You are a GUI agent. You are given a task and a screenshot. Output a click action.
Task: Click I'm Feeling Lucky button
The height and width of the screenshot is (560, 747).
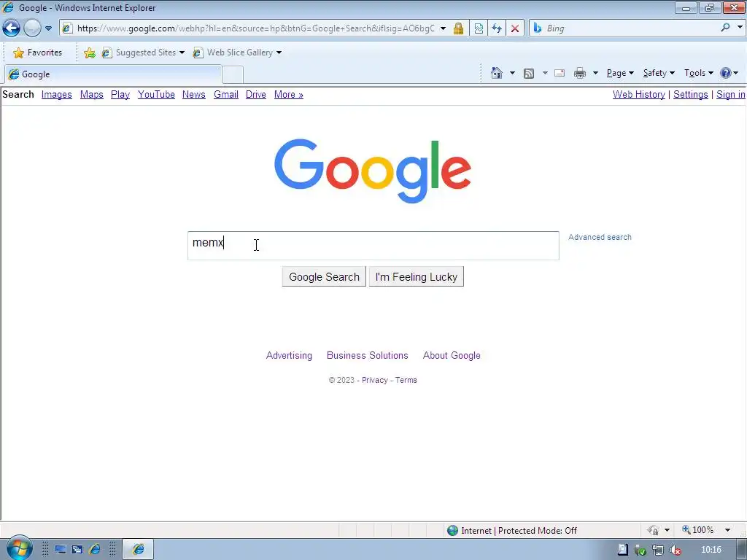(417, 276)
